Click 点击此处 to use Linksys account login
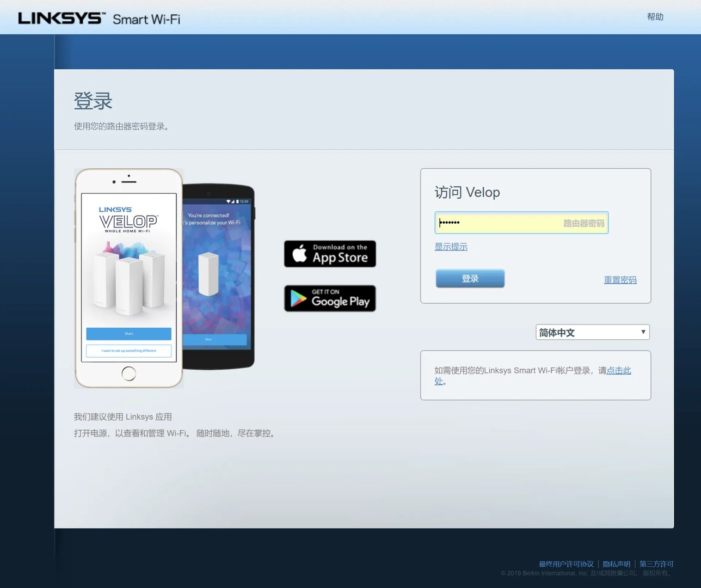 click(618, 371)
